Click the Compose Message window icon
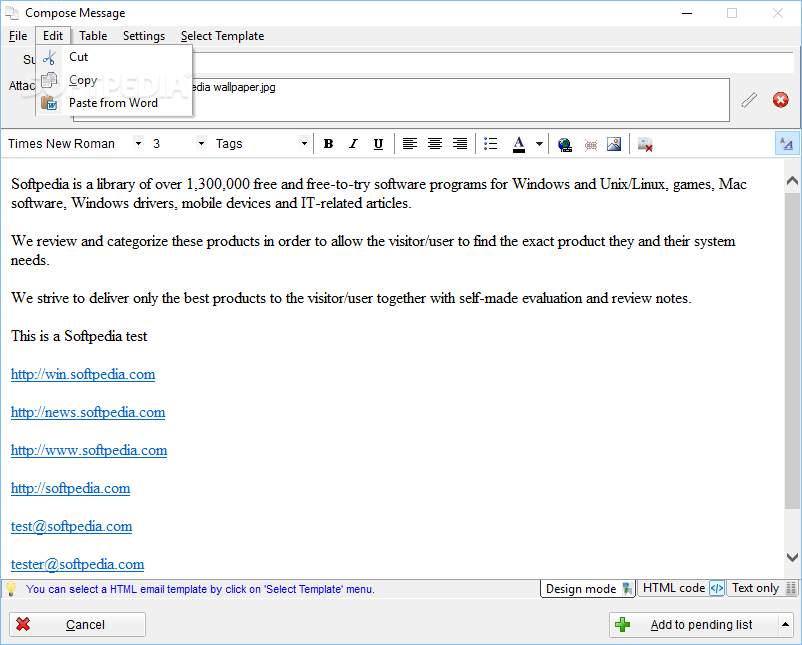Image resolution: width=802 pixels, height=645 pixels. [12, 13]
